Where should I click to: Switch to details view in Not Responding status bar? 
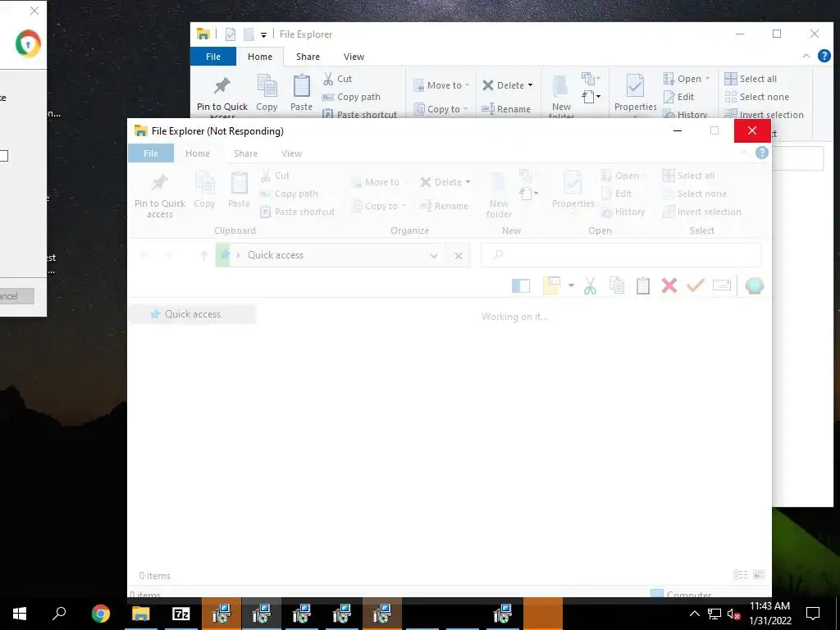[x=741, y=575]
